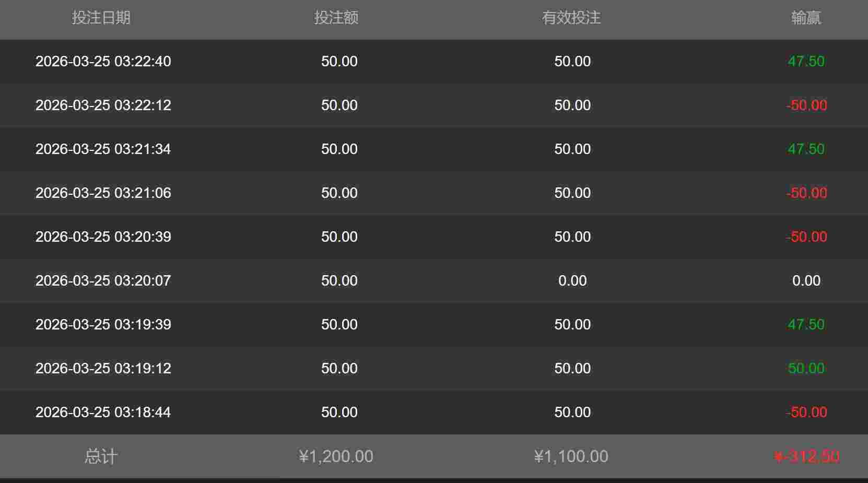Click the 输赢 column header
The width and height of the screenshot is (868, 483).
[806, 18]
